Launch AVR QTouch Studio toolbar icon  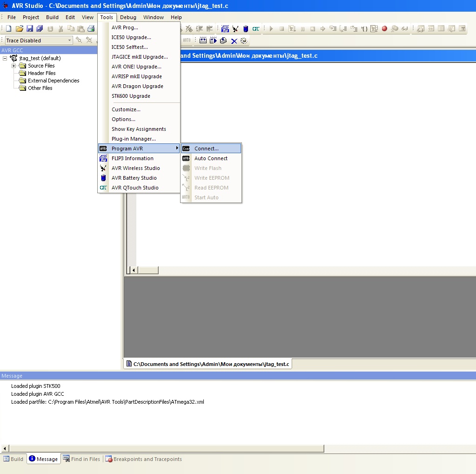[256, 28]
